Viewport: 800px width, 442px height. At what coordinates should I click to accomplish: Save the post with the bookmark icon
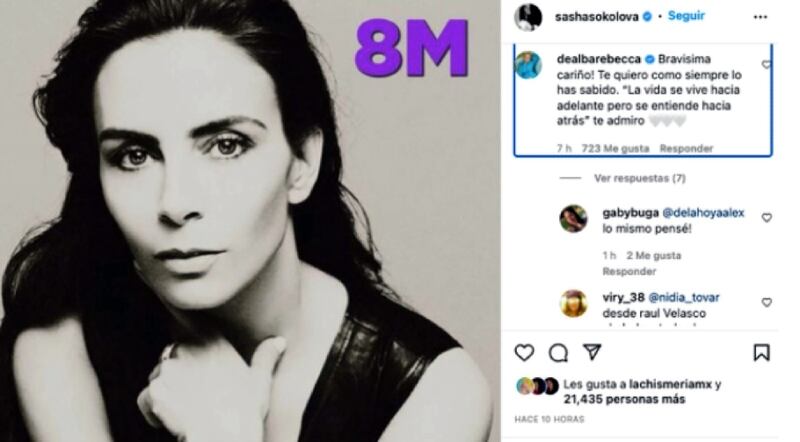pos(762,352)
